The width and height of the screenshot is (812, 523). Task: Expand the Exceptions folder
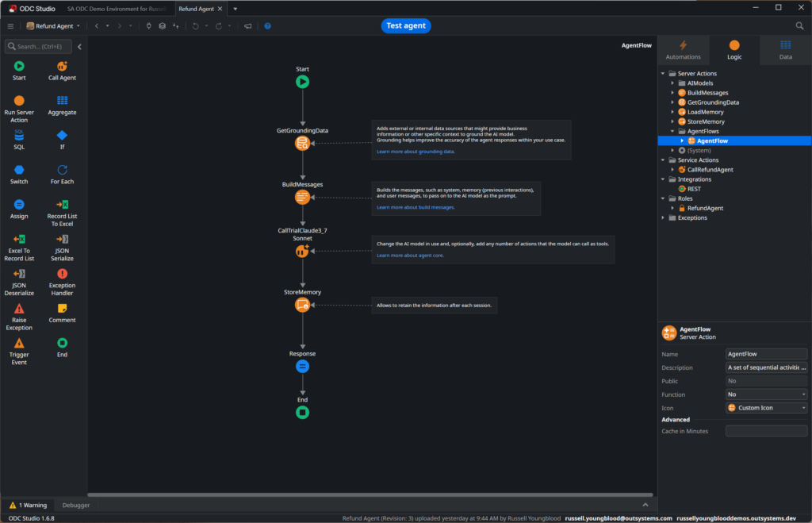(663, 217)
